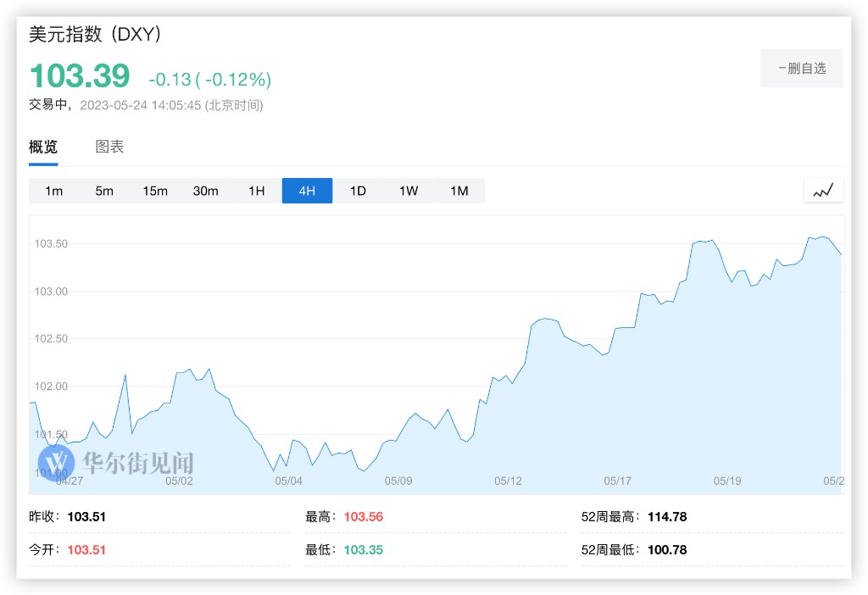Open the 图表 chart tab

click(109, 147)
